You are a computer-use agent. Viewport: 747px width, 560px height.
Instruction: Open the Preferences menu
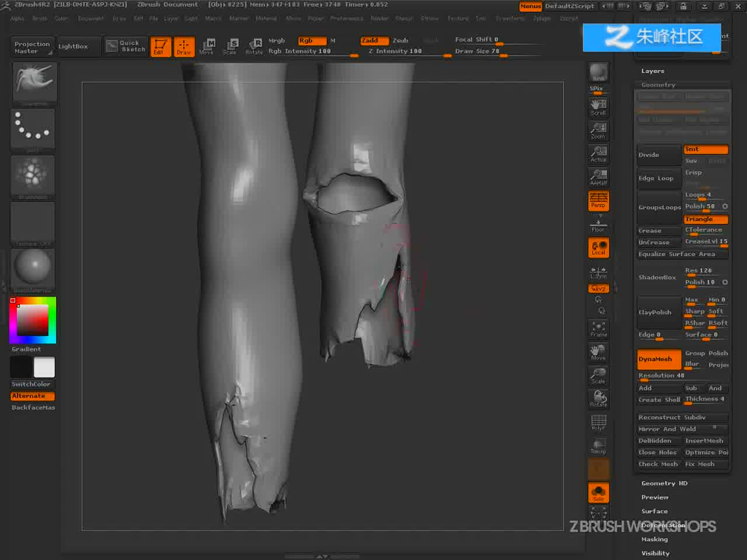(347, 18)
